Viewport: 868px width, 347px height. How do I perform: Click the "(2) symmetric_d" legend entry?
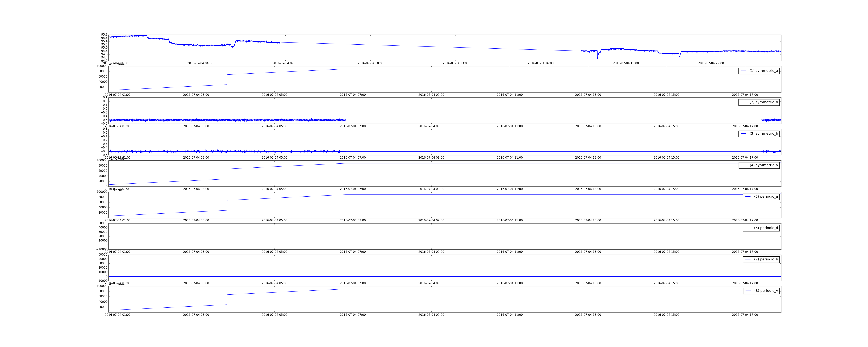[x=759, y=102]
